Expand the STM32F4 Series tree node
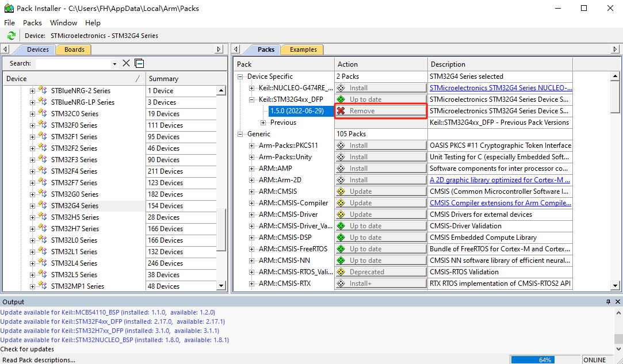This screenshot has height=364, width=623. [33, 171]
